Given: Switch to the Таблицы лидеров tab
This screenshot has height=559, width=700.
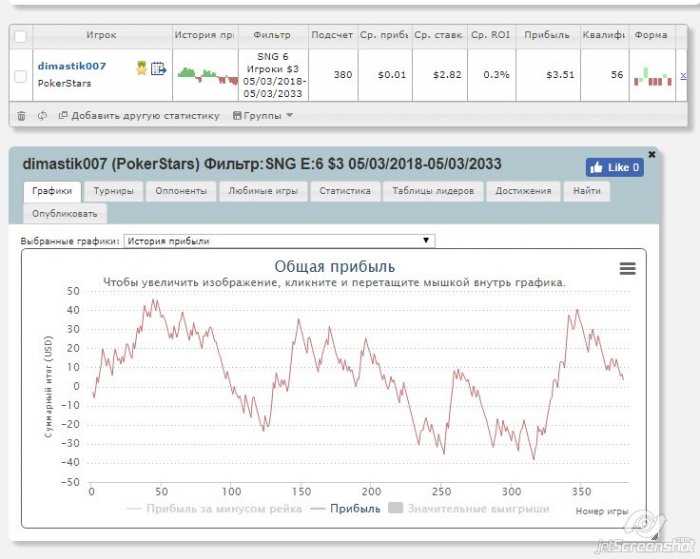Looking at the screenshot, I should [x=433, y=191].
